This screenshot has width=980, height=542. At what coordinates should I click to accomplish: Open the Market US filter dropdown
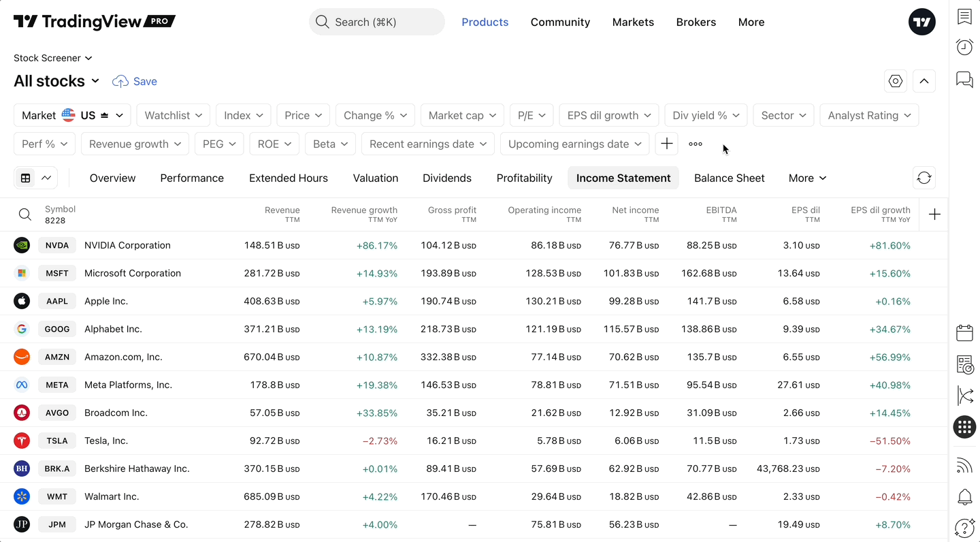click(x=72, y=115)
